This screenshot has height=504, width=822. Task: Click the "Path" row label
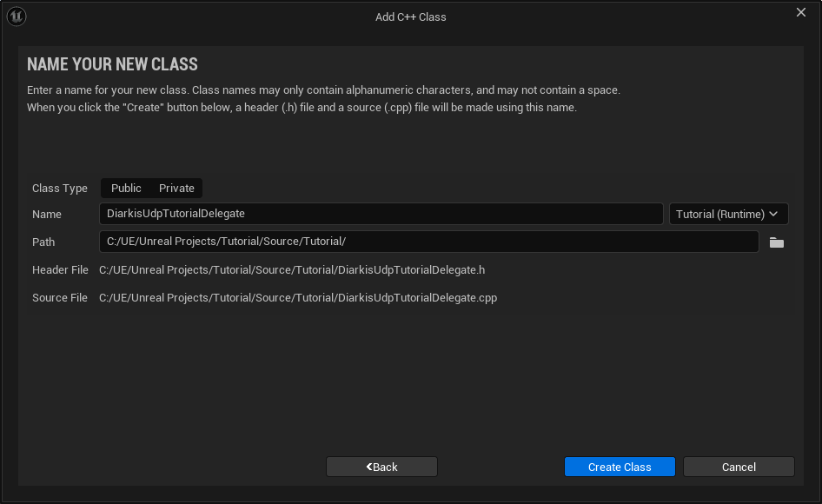pos(43,242)
